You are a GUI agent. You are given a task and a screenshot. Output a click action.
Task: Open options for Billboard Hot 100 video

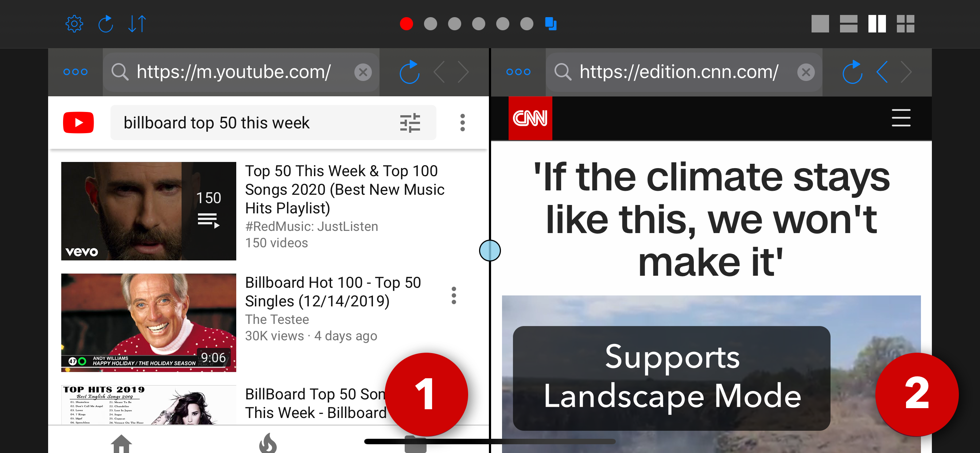click(x=454, y=295)
